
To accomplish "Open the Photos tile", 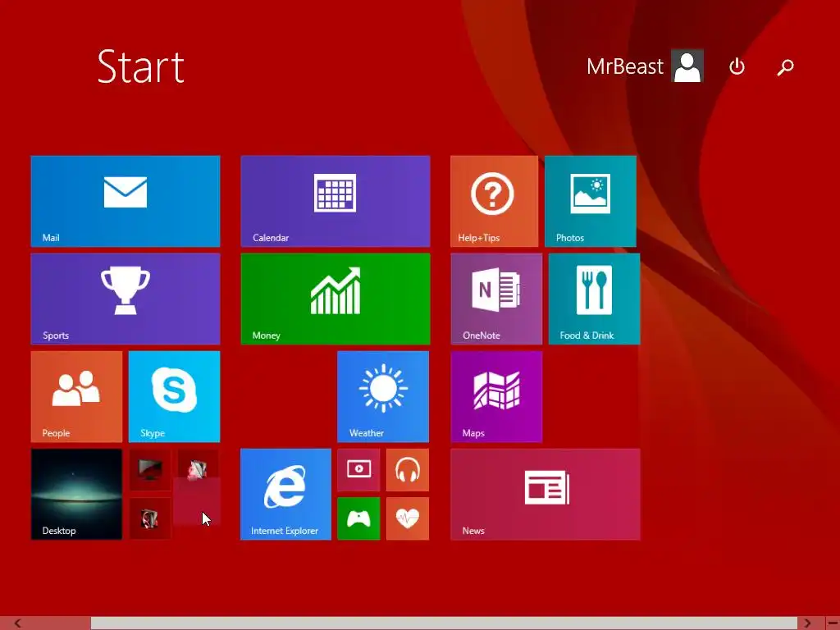I will (x=591, y=202).
